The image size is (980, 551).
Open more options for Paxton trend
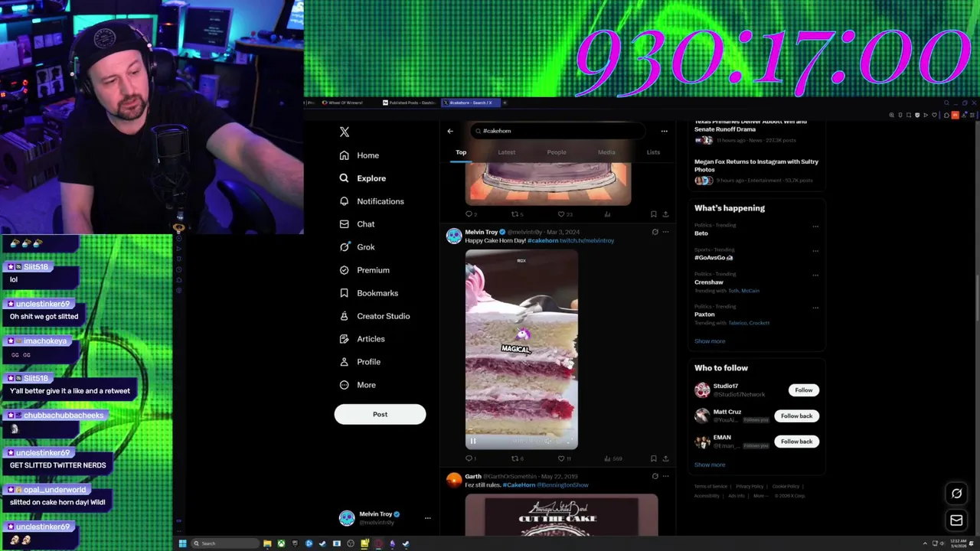click(x=815, y=307)
